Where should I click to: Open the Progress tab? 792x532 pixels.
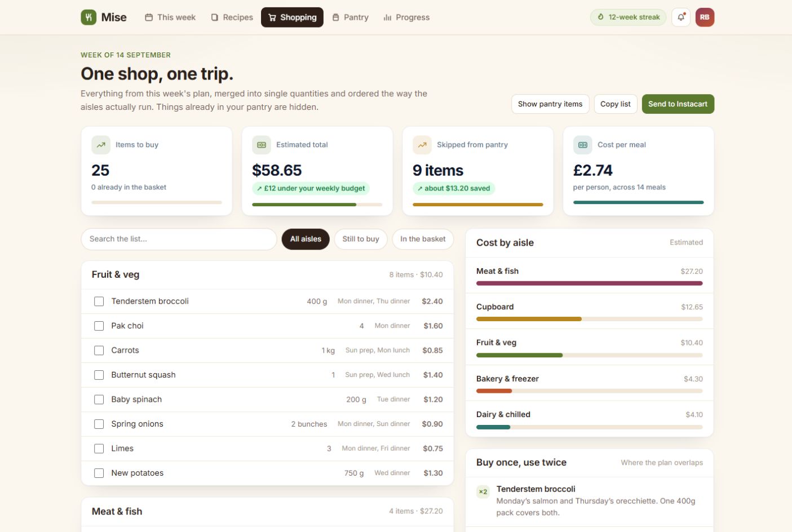click(406, 17)
